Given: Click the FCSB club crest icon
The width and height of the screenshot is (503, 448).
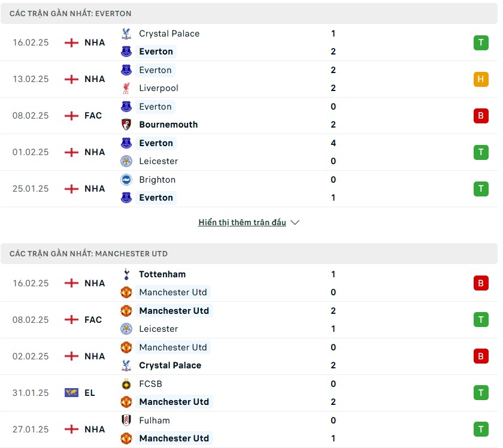Looking at the screenshot, I should (126, 384).
